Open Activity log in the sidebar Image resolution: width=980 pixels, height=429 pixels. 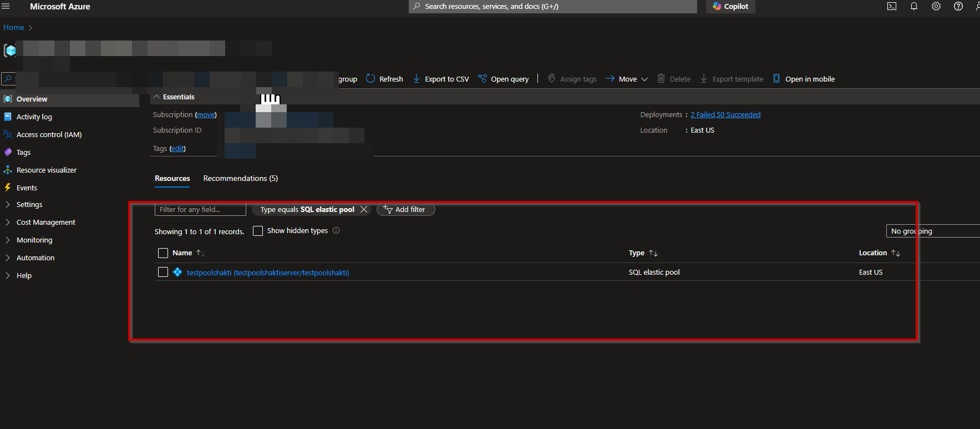pyautogui.click(x=34, y=117)
